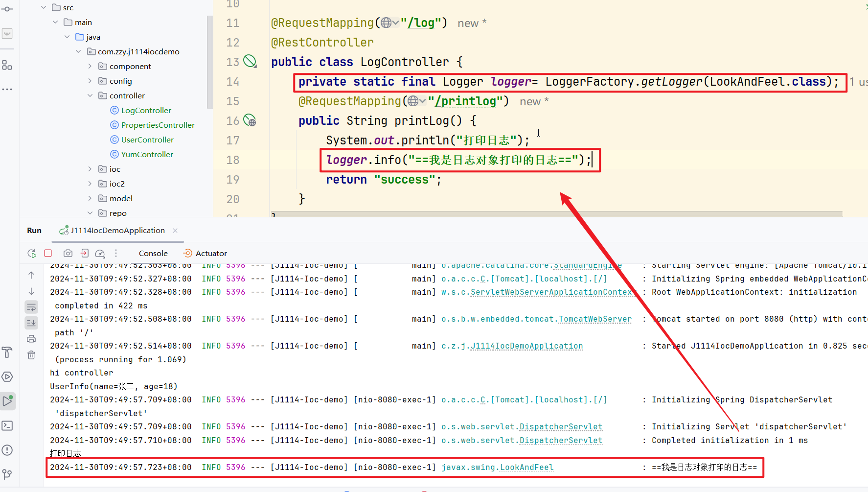Image resolution: width=868 pixels, height=492 pixels.
Task: Open YumController in project tree
Action: coord(147,154)
